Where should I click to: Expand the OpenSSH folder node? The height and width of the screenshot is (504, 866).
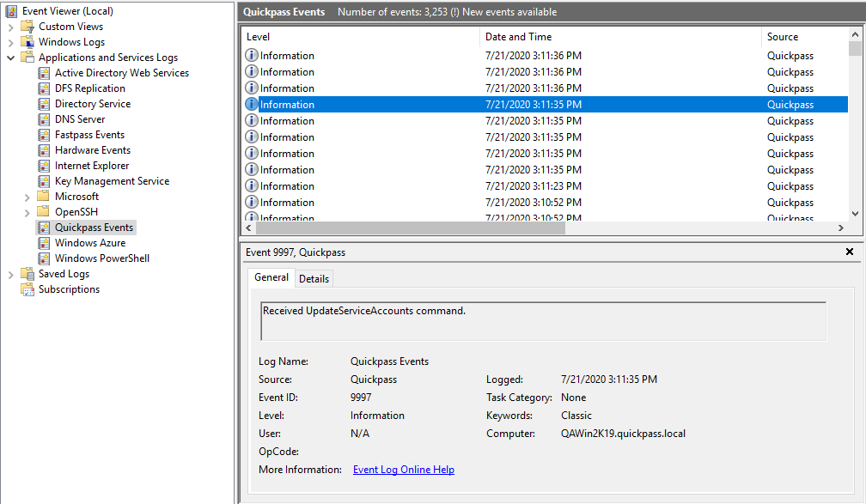click(x=27, y=212)
